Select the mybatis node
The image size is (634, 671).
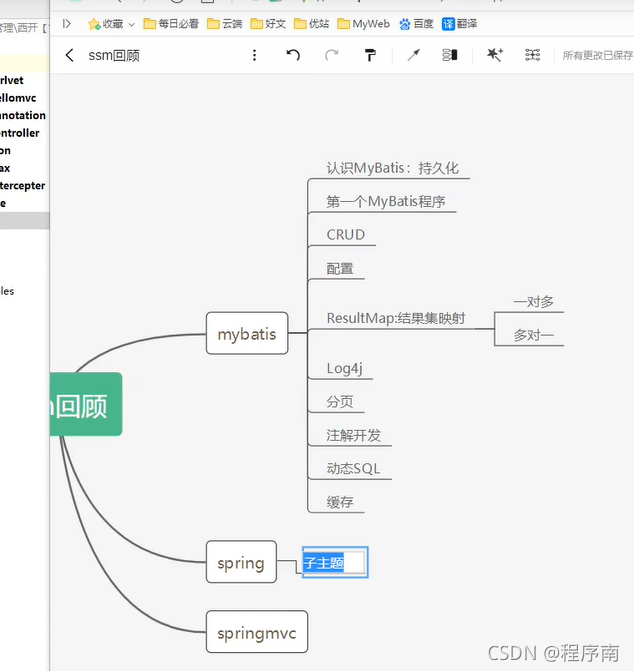[247, 333]
